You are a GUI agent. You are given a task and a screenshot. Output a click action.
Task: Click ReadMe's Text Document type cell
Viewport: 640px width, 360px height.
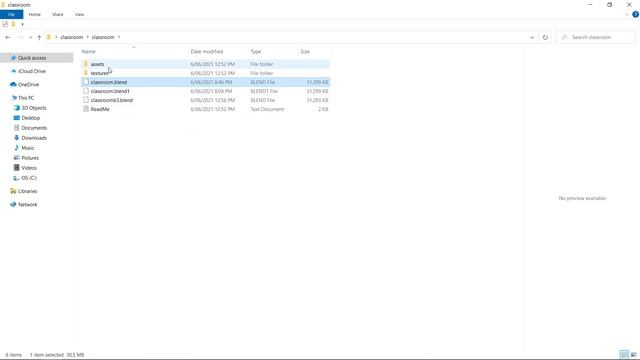267,109
